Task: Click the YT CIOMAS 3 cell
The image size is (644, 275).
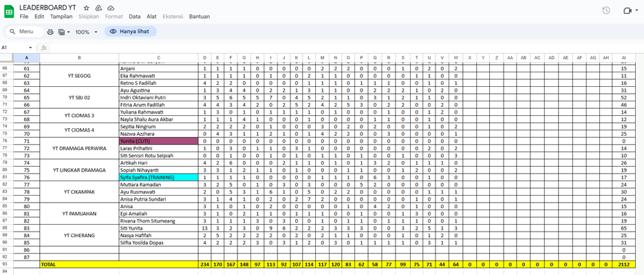Action: click(x=79, y=116)
